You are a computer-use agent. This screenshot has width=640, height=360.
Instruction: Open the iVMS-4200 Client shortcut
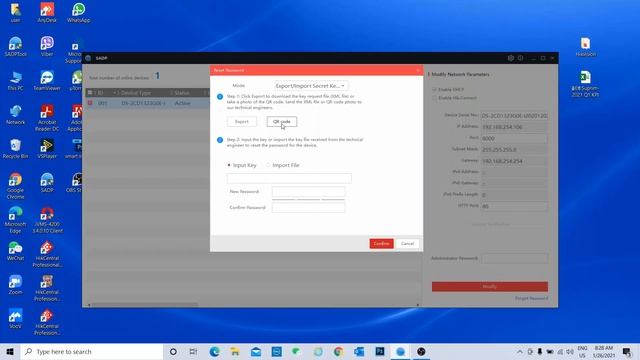click(47, 220)
